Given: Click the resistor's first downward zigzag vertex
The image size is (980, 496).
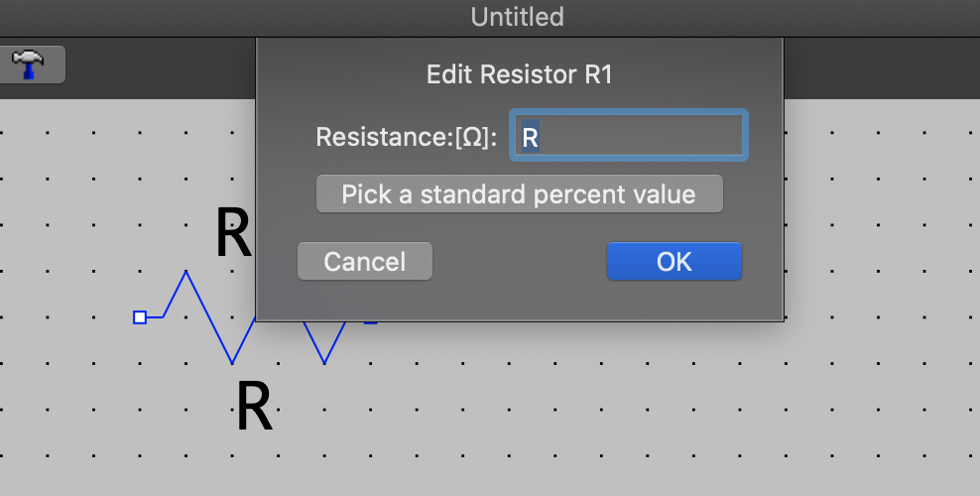Looking at the screenshot, I should [x=232, y=362].
